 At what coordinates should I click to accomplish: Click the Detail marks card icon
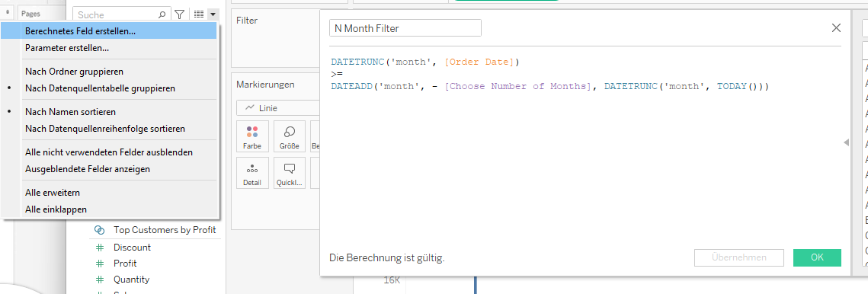coord(252,173)
